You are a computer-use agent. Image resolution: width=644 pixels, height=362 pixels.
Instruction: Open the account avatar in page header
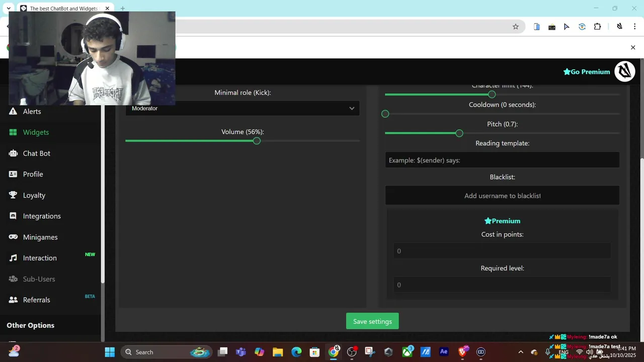(x=625, y=71)
